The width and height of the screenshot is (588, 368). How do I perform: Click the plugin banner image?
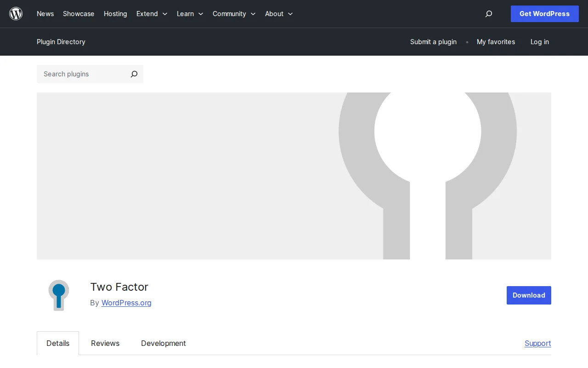tap(294, 176)
